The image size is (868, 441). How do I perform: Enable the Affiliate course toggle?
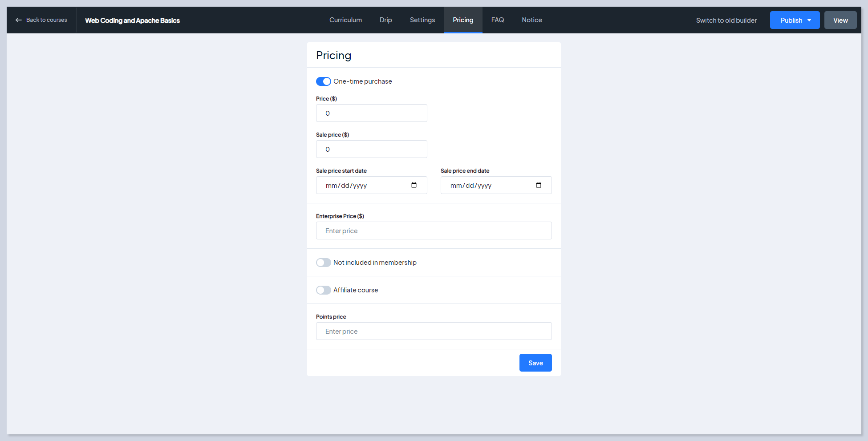pyautogui.click(x=324, y=290)
